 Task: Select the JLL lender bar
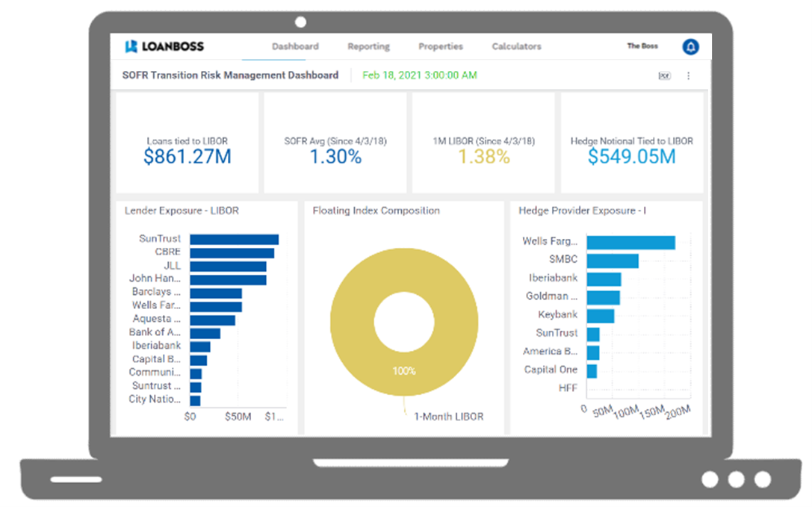click(228, 266)
